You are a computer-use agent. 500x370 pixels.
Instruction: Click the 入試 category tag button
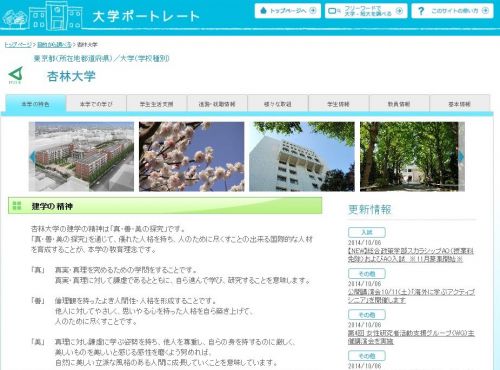[367, 232]
